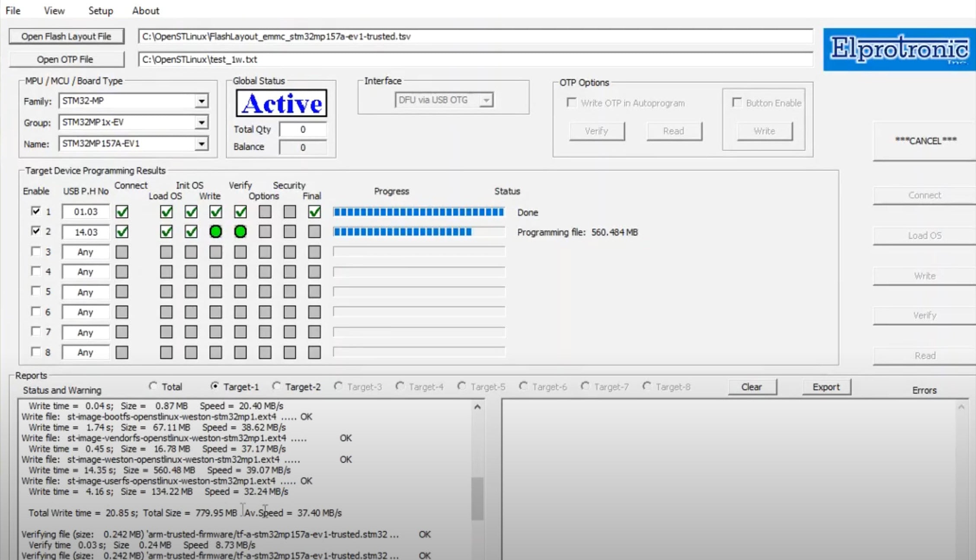Open the View menu
The height and width of the screenshot is (560, 976).
pos(54,11)
